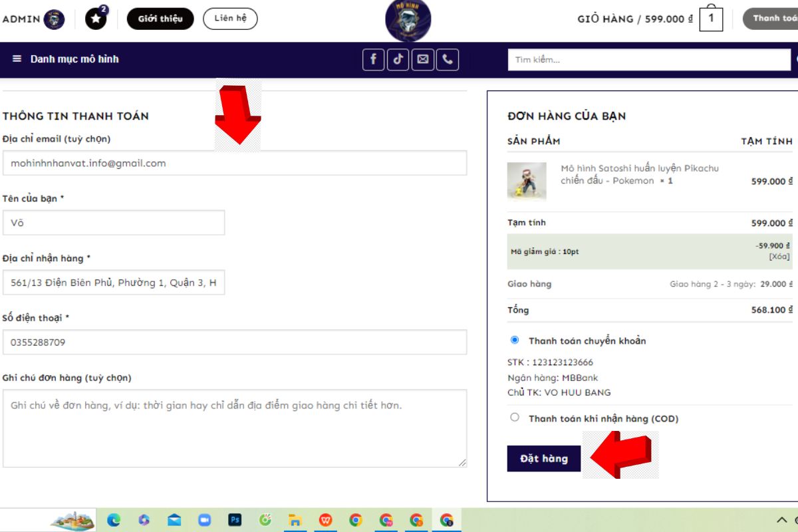Select cash on delivery (COD) payment
The image size is (798, 532).
515,418
